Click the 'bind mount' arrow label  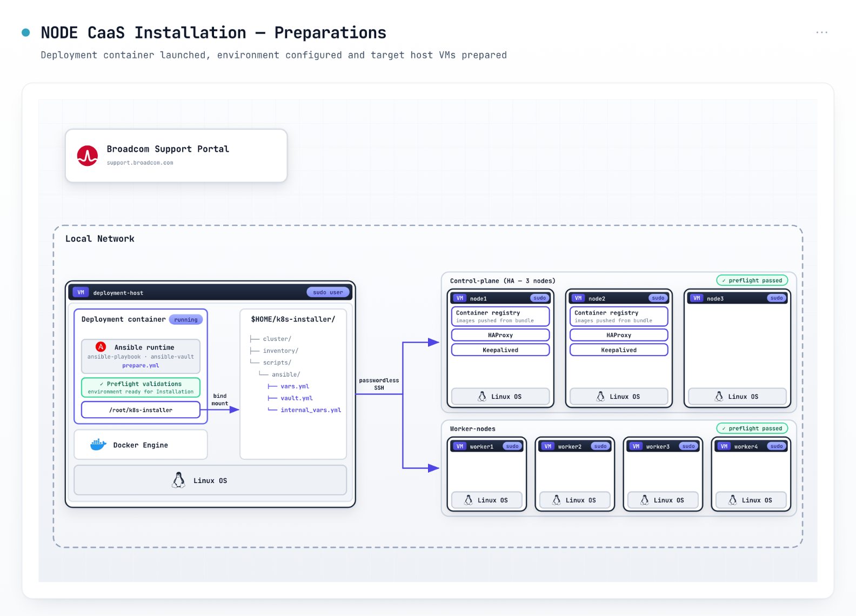click(x=219, y=400)
